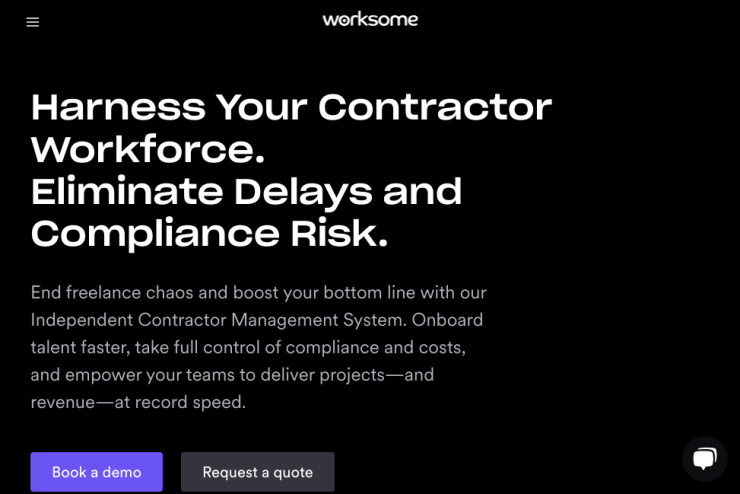
Task: Click the word Contractor in the headline
Action: tap(435, 108)
